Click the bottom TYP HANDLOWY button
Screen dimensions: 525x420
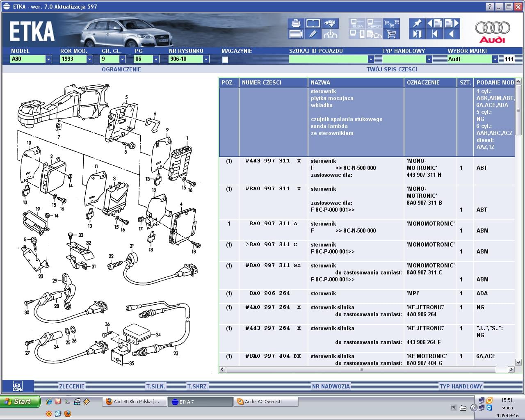pyautogui.click(x=461, y=386)
